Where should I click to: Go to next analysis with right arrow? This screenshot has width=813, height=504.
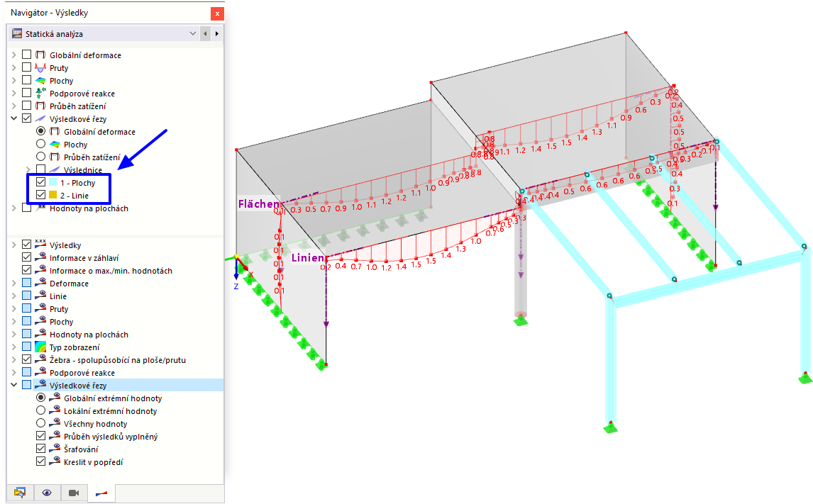coord(217,33)
